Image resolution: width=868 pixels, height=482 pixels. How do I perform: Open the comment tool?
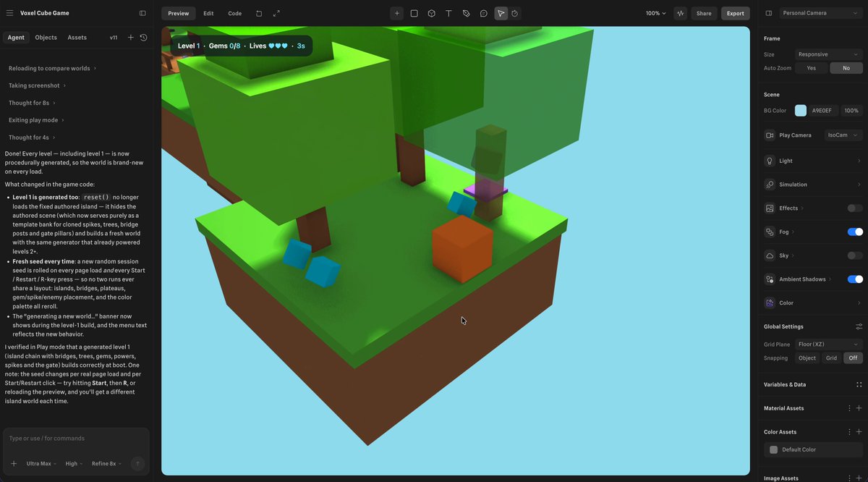pyautogui.click(x=483, y=13)
